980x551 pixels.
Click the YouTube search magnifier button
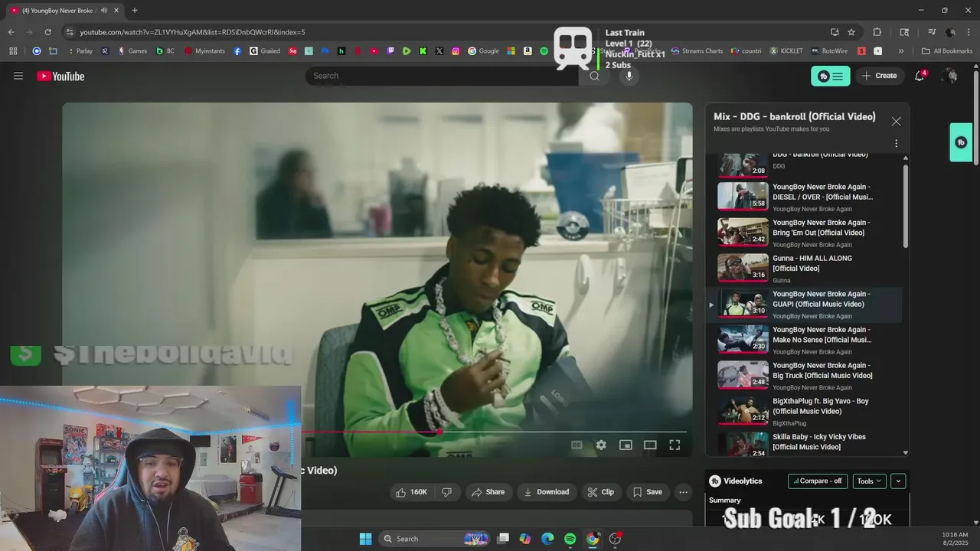pyautogui.click(x=594, y=76)
